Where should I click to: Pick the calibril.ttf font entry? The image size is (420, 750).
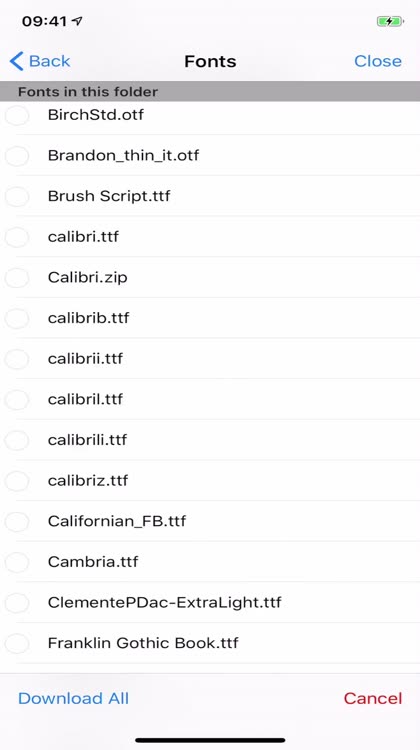(210, 399)
